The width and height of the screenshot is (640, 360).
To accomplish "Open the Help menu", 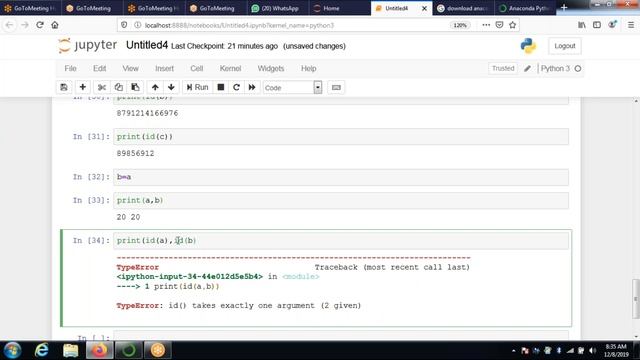I will (x=309, y=69).
